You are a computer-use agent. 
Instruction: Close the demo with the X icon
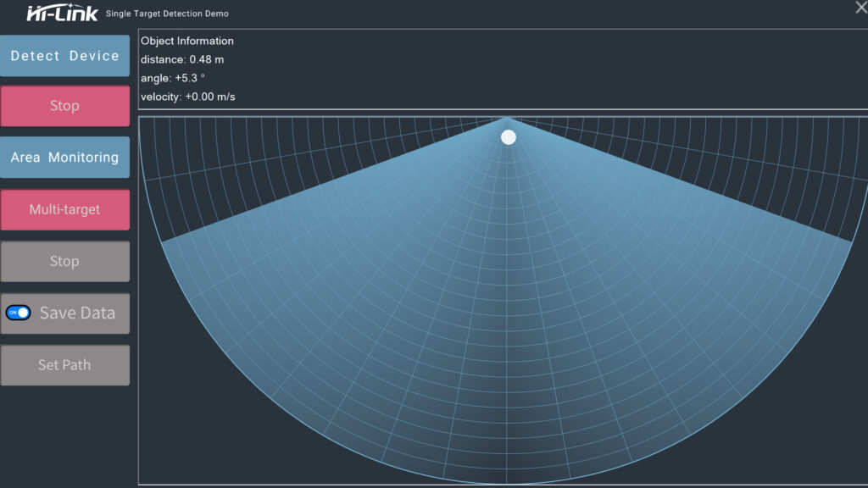(x=860, y=8)
